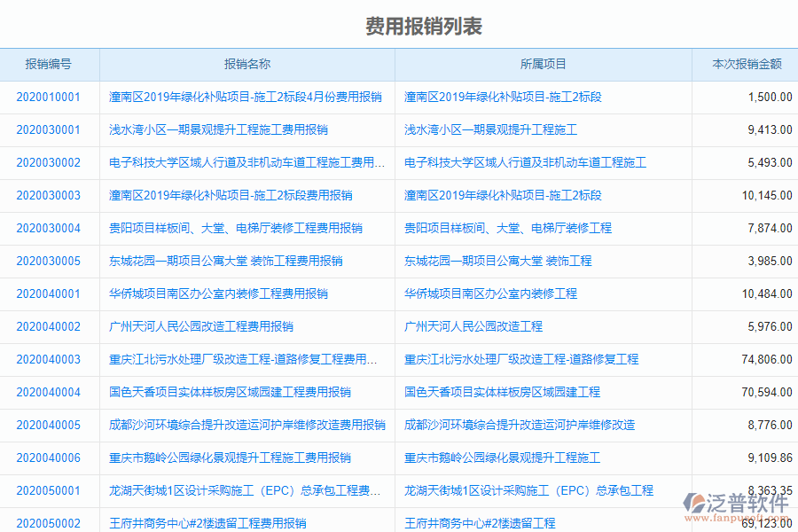798x532 pixels.
Task: Open reimbursement record 2020050001
Action: coord(48,490)
